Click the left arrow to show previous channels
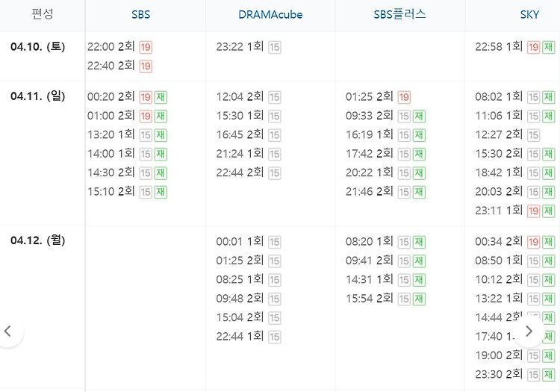Screen dimensions: 560x392 point(8,331)
